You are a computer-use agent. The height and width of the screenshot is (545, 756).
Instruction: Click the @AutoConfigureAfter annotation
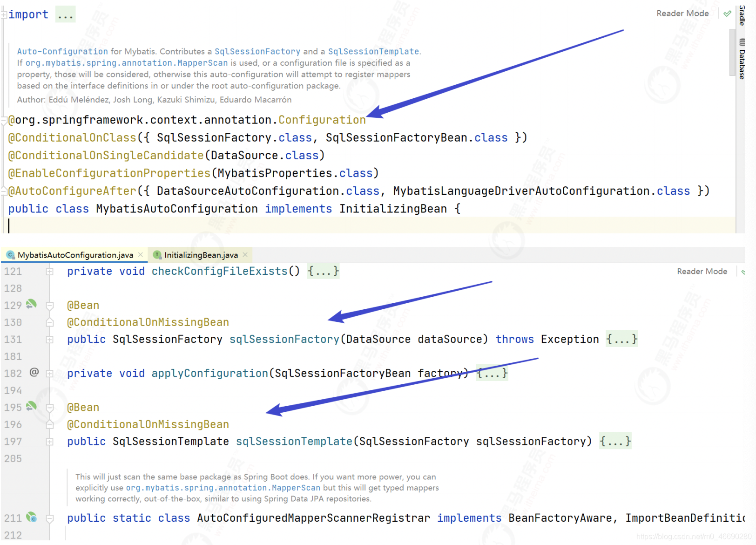[x=72, y=191]
